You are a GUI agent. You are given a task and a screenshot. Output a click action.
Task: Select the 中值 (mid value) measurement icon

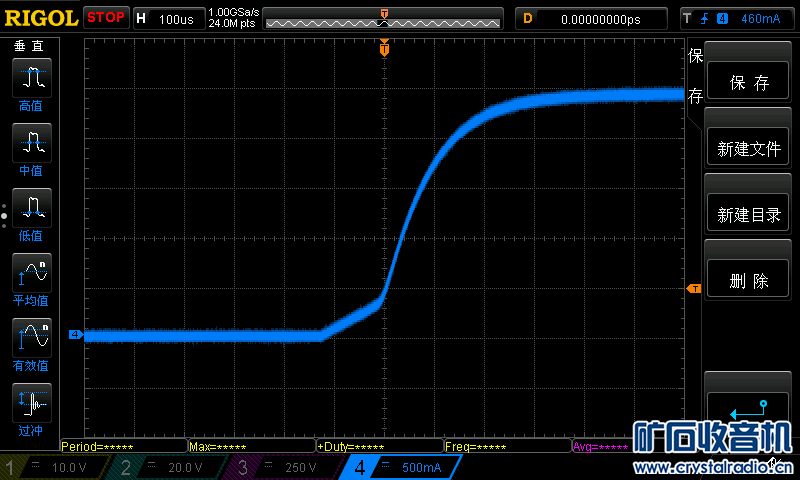click(32, 143)
